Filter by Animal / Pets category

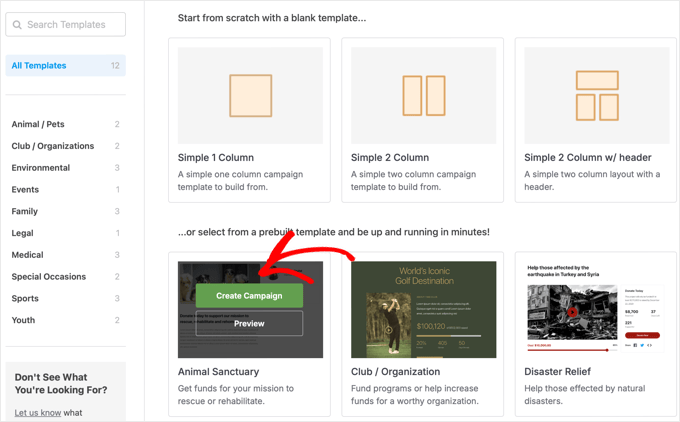pyautogui.click(x=38, y=125)
